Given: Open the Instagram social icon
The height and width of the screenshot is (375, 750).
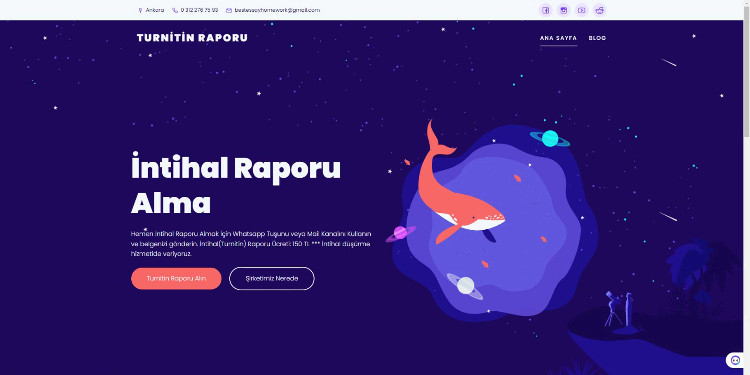Looking at the screenshot, I should tap(564, 10).
